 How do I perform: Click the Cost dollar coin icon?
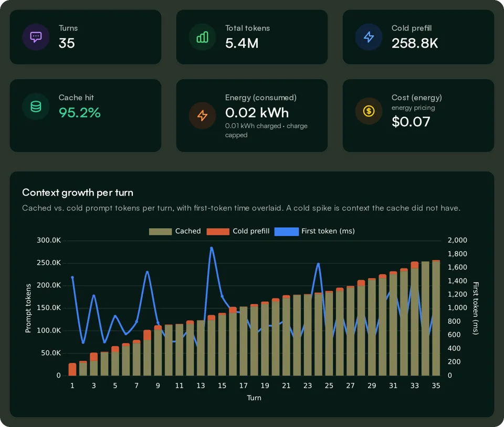click(369, 111)
